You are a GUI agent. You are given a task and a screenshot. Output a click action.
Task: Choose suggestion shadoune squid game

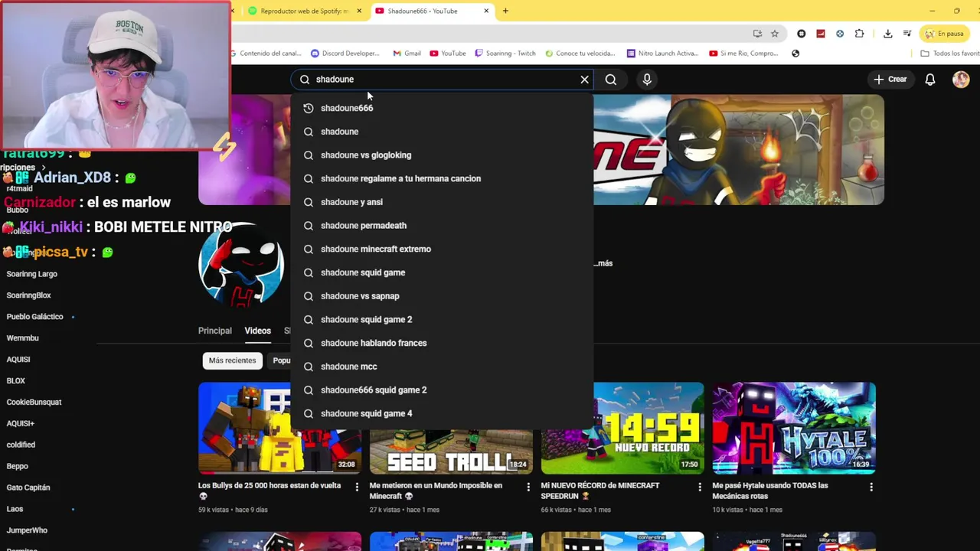[x=442, y=272]
